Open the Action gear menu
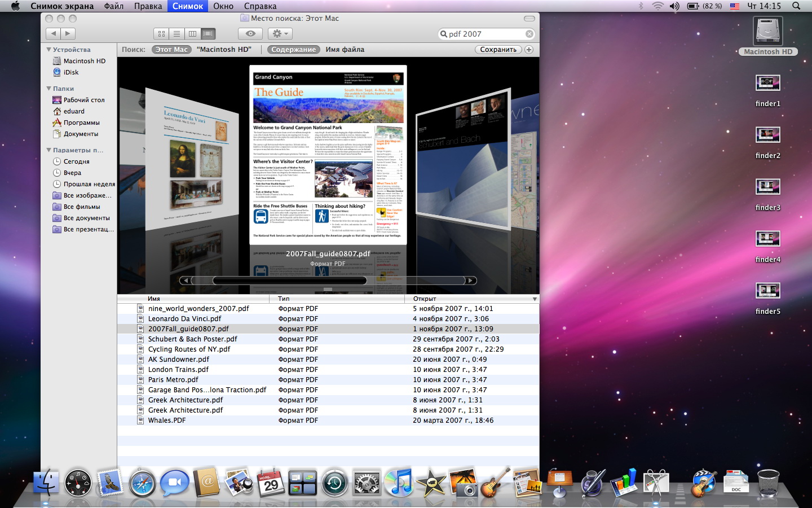This screenshot has height=508, width=812. 280,34
